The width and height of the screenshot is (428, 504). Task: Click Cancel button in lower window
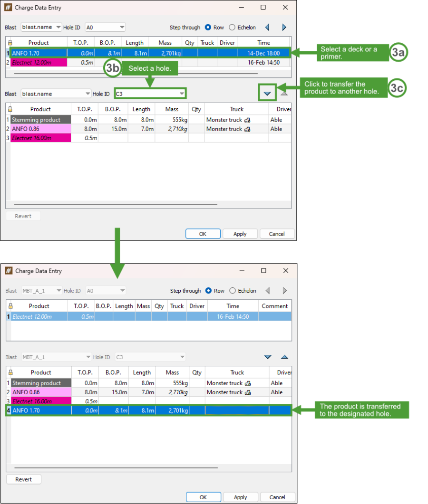[x=277, y=497]
